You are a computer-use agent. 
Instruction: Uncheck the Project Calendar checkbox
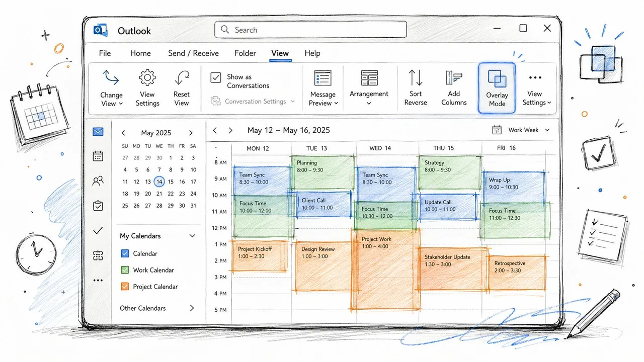click(x=125, y=287)
